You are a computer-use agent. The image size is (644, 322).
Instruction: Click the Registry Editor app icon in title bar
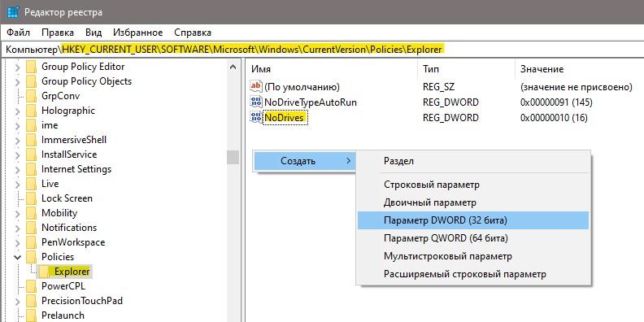(x=13, y=12)
